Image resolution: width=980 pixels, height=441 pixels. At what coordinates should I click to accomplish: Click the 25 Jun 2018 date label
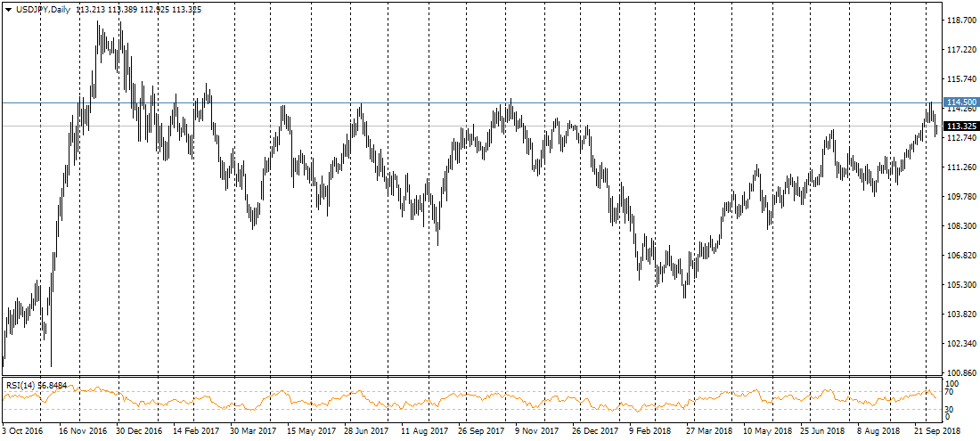(x=825, y=430)
